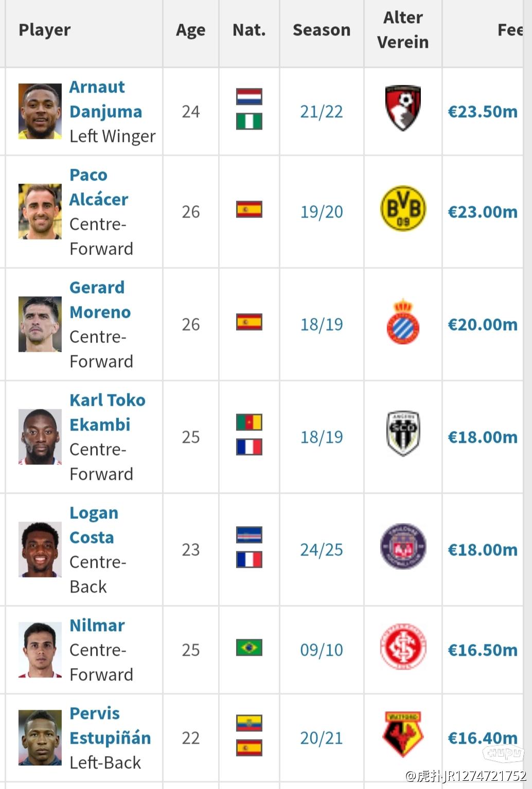Image resolution: width=532 pixels, height=789 pixels.
Task: Select the 24/25 season link
Action: 322,550
